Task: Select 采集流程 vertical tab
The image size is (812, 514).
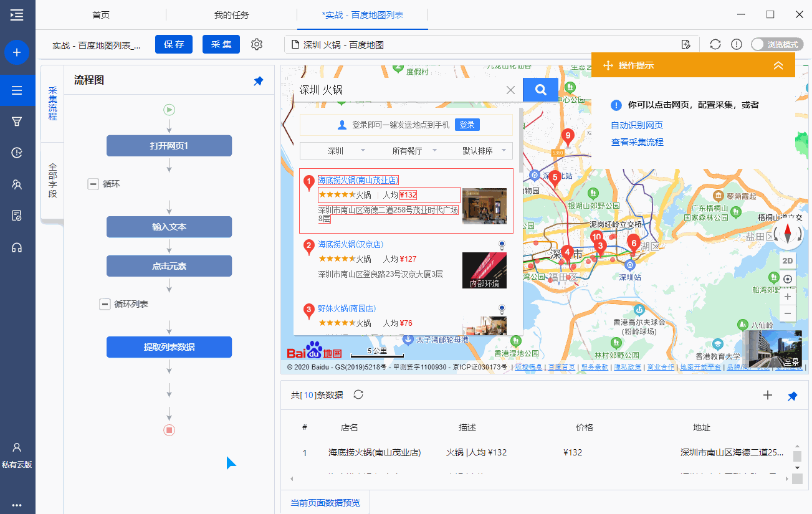Action: point(52,103)
